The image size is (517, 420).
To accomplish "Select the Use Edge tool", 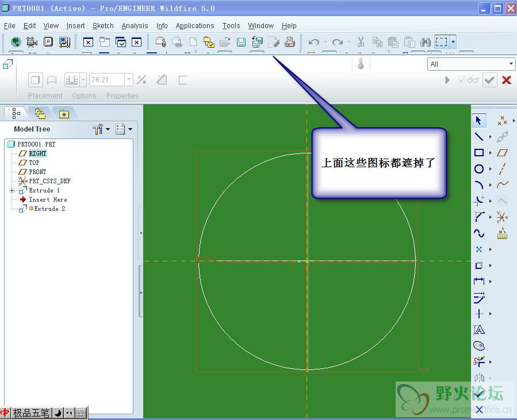I will point(478,265).
